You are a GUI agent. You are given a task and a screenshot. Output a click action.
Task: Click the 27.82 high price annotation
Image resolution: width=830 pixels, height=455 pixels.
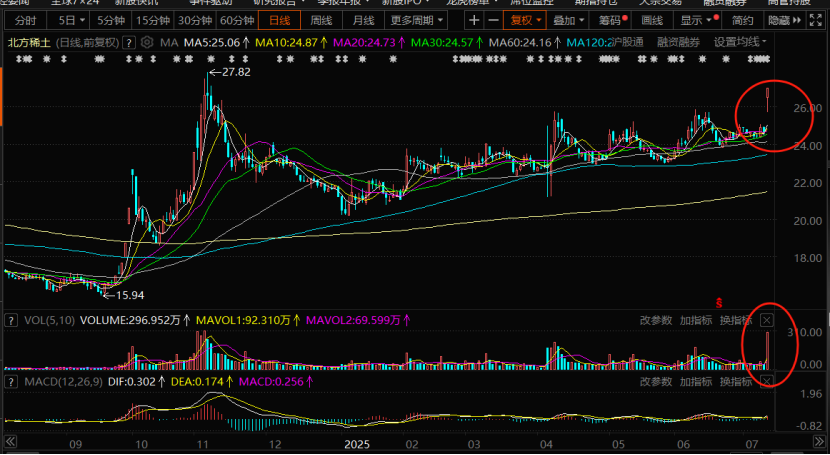pyautogui.click(x=236, y=72)
